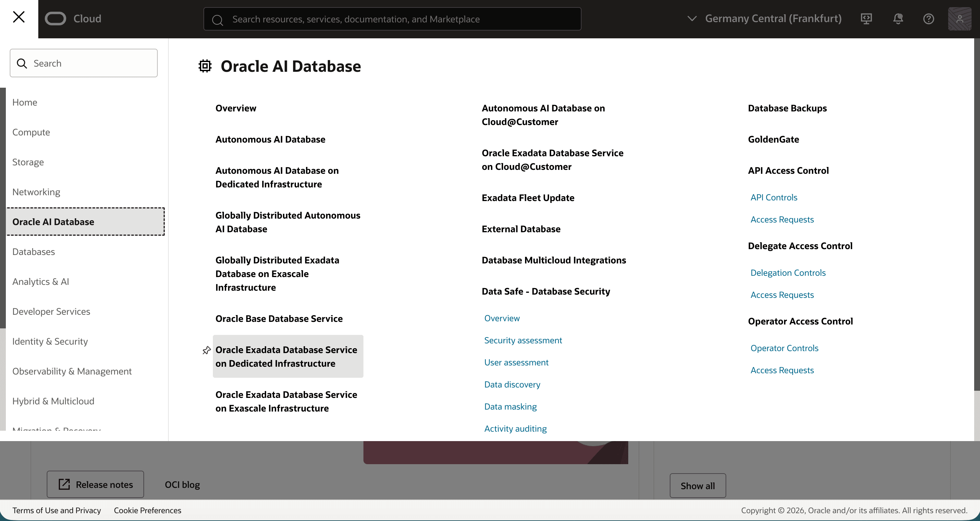The width and height of the screenshot is (980, 521).
Task: Open Access Requests under Operator Access Control
Action: [782, 370]
